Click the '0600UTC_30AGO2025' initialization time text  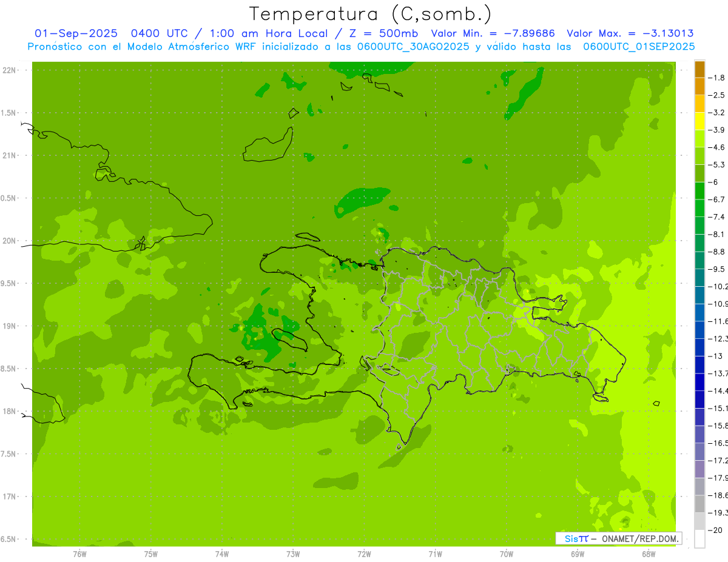[x=414, y=47]
